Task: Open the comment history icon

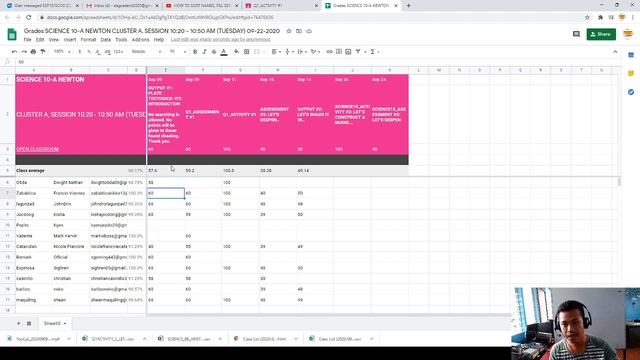Action: 576,34
